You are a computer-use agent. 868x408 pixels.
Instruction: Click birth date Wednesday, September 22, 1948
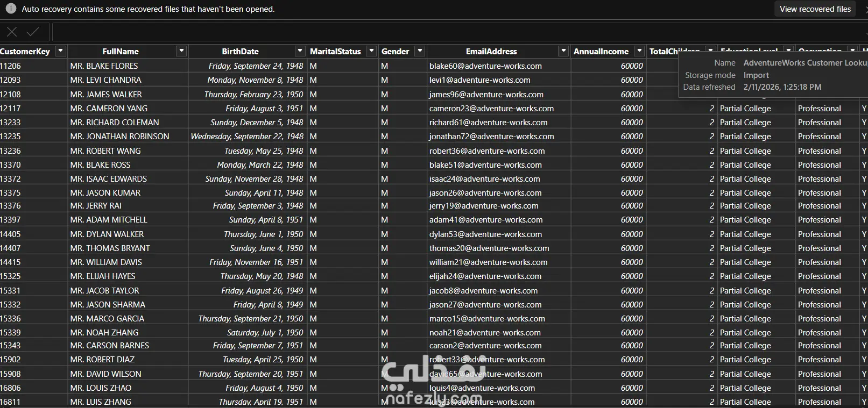point(247,136)
